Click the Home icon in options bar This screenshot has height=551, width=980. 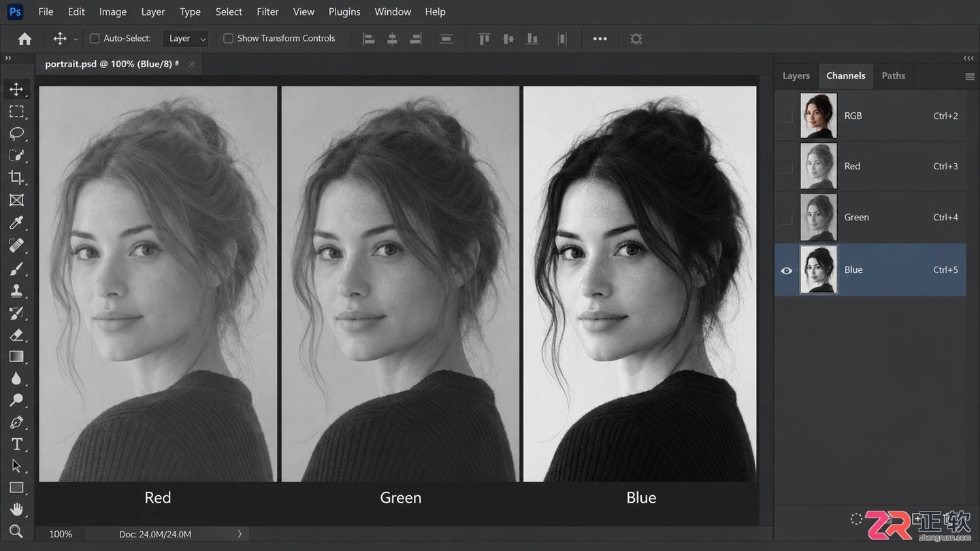tap(24, 39)
